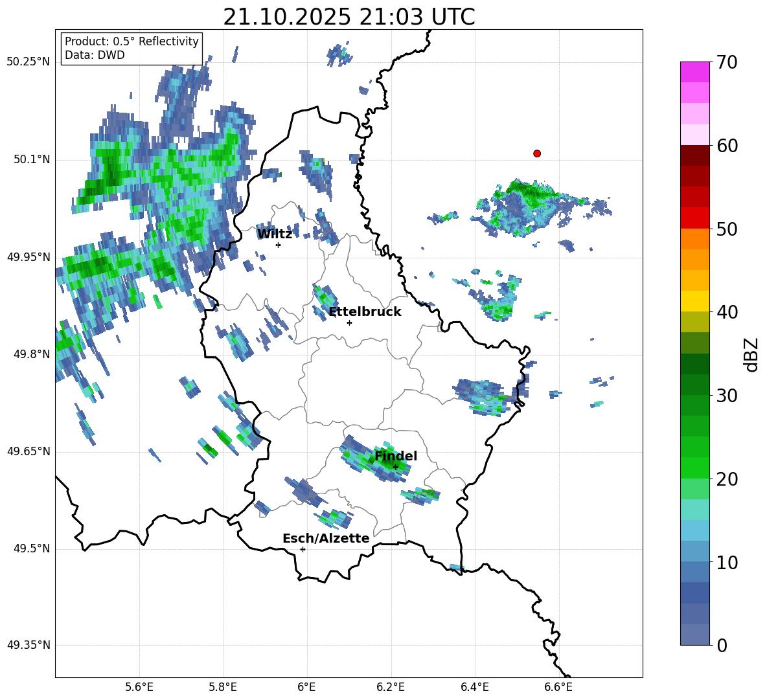Click the 5.8°E longitude label
This screenshot has height=700, width=767.
tap(223, 687)
